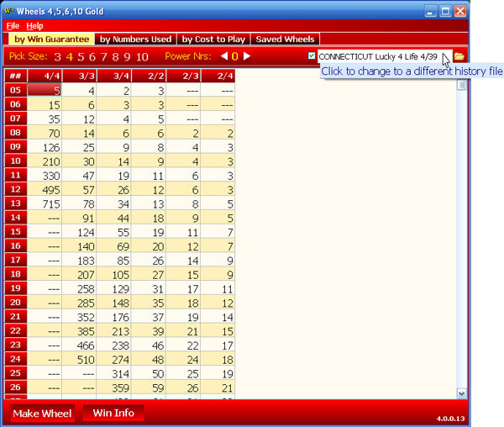Image resolution: width=504 pixels, height=427 pixels.
Task: Click row header 06
Action: pos(15,104)
